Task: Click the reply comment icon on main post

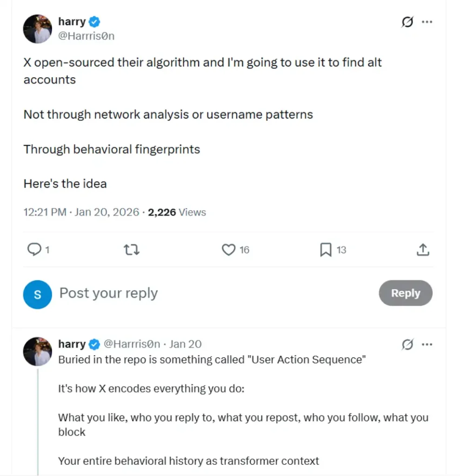Action: click(35, 250)
